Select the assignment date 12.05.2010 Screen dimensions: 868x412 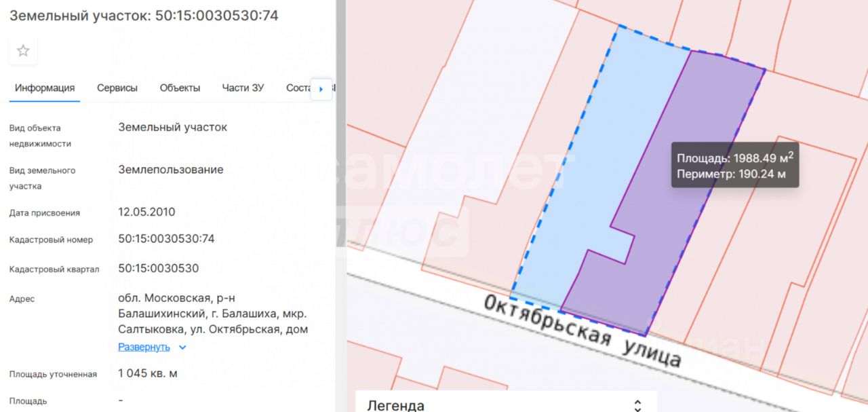146,212
